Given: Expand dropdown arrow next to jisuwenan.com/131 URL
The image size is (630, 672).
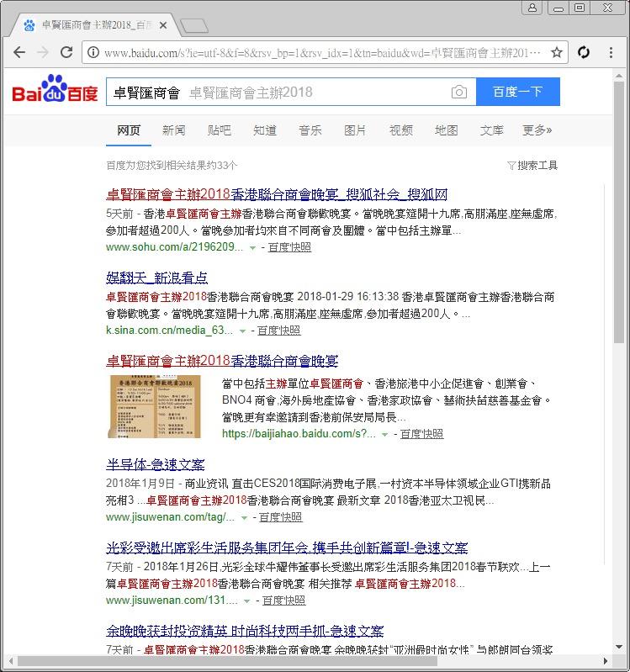Looking at the screenshot, I should click(x=246, y=601).
